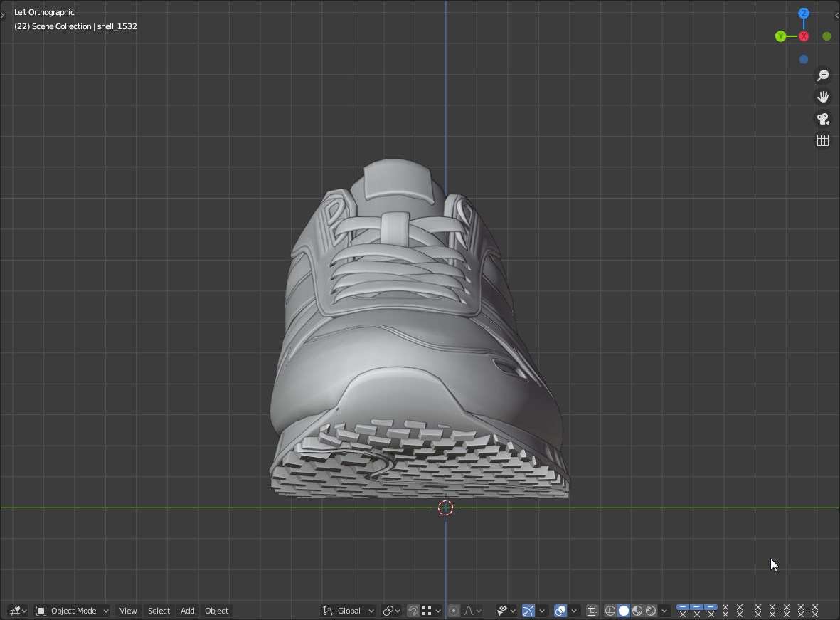Select solid viewport shading mode
Screen dimensions: 840x620
pos(624,611)
